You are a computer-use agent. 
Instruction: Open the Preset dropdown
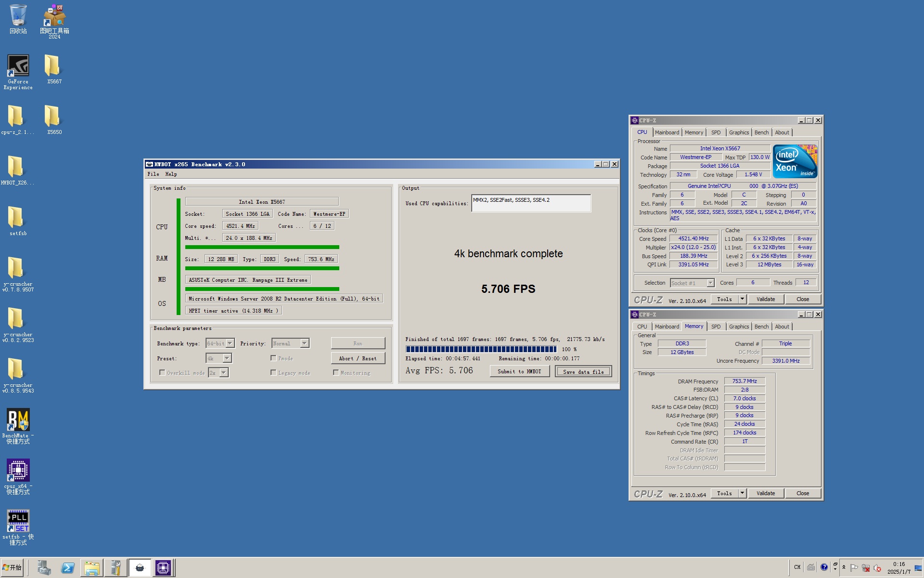pyautogui.click(x=227, y=358)
